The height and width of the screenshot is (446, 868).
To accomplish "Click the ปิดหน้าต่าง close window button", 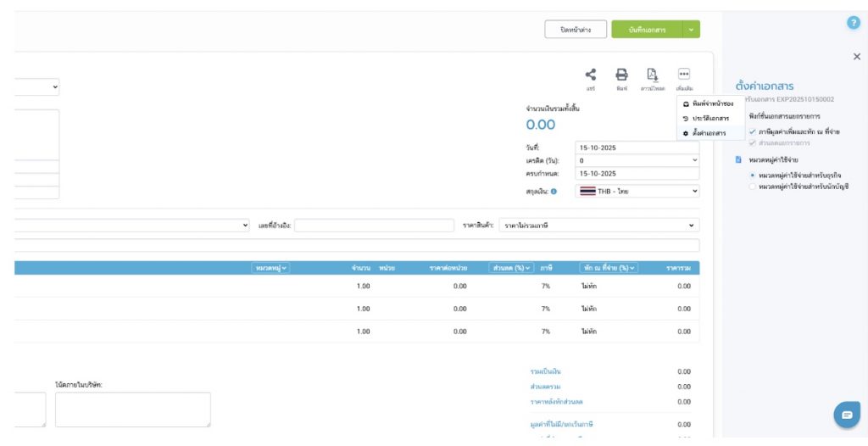I will (x=576, y=30).
